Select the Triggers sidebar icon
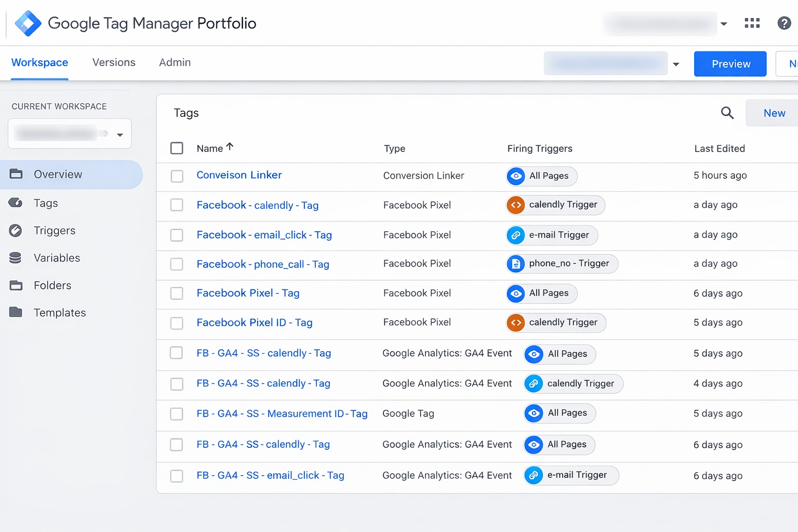This screenshot has width=798, height=532. click(x=16, y=230)
